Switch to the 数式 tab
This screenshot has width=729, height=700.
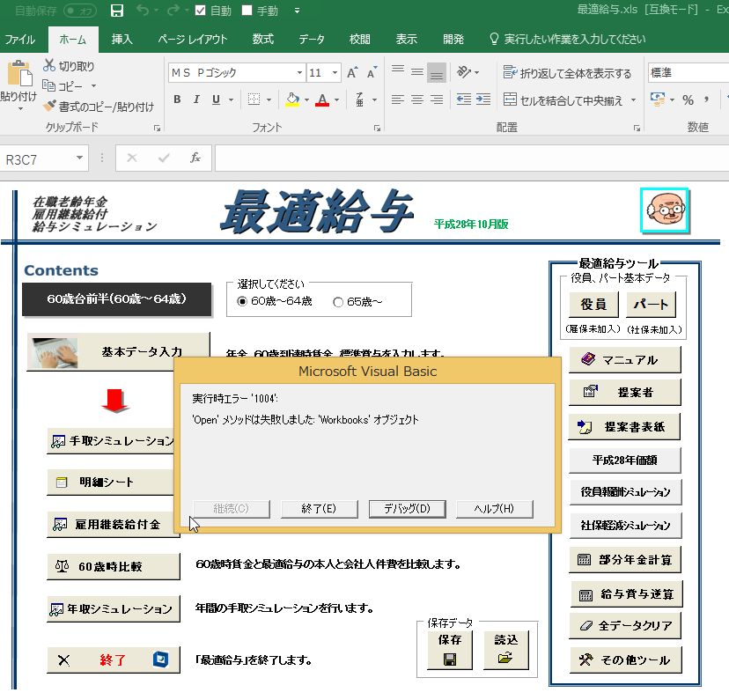pos(262,39)
